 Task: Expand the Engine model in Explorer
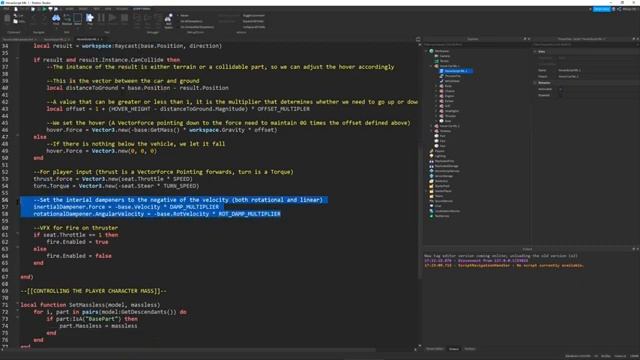437,96
